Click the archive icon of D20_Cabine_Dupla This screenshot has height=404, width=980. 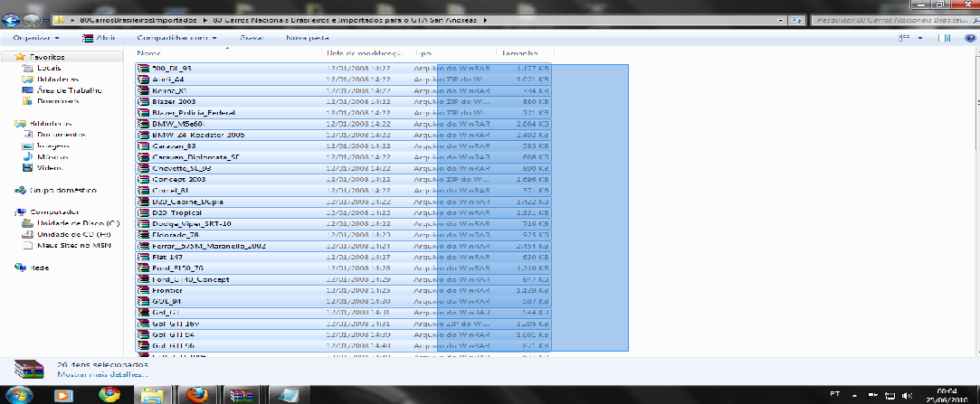pyautogui.click(x=143, y=202)
